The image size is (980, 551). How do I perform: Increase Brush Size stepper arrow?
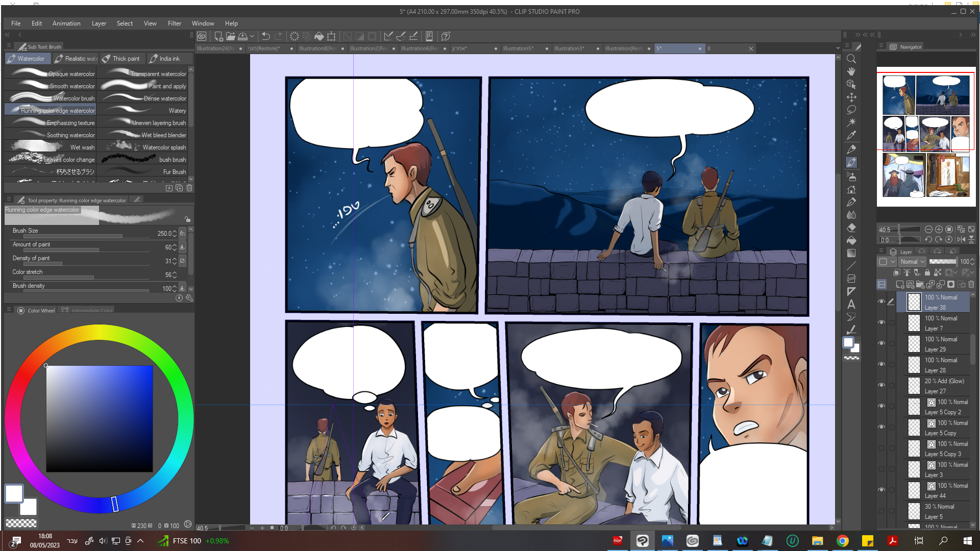(x=175, y=231)
